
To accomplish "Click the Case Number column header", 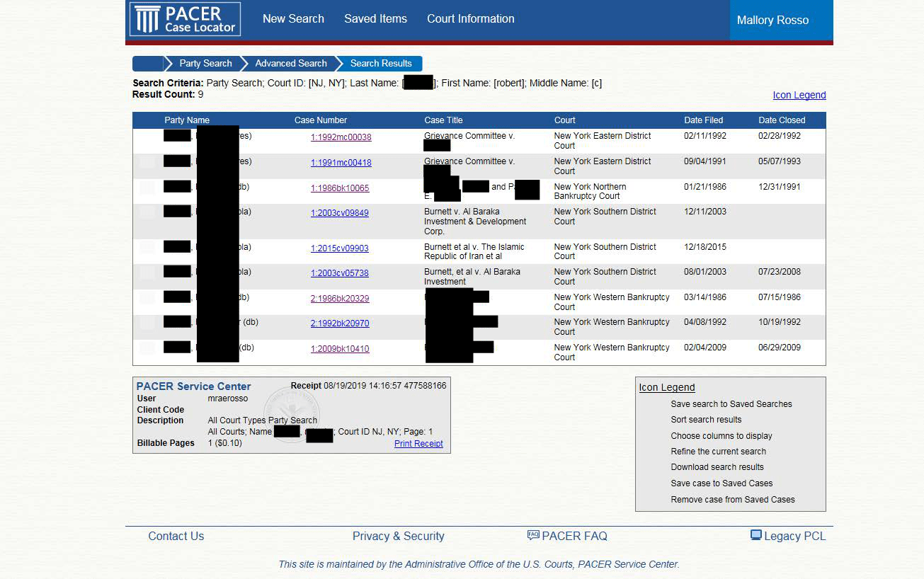I will coord(321,120).
